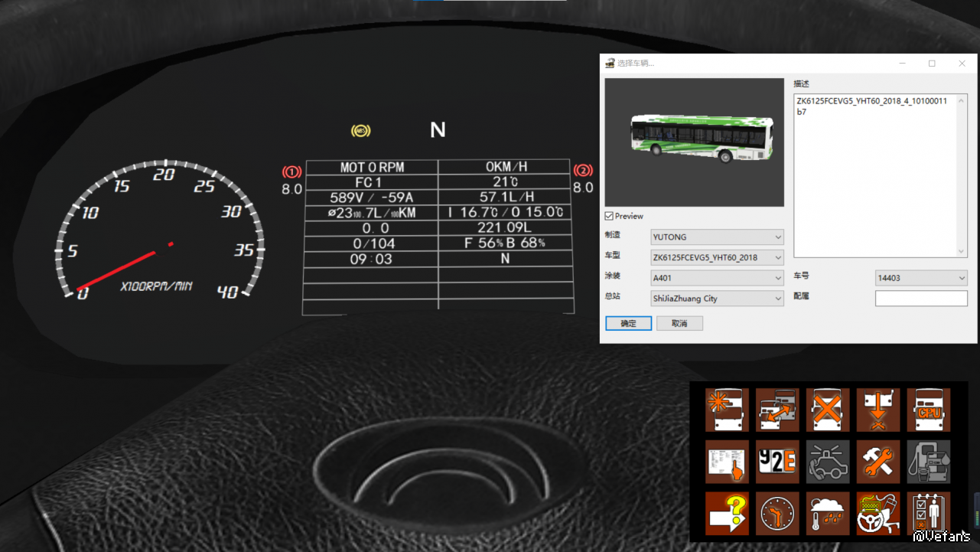
Task: Click the clock time settings icon
Action: click(777, 513)
